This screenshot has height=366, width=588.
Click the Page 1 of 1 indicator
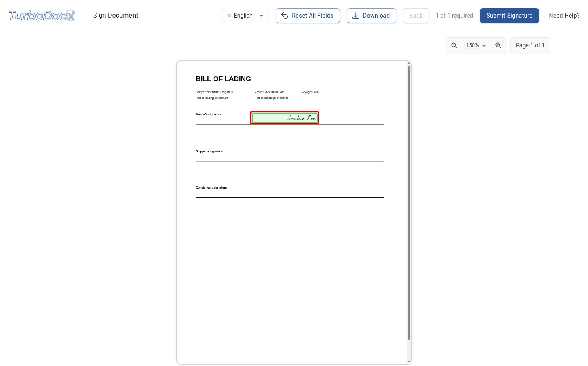[x=530, y=45]
